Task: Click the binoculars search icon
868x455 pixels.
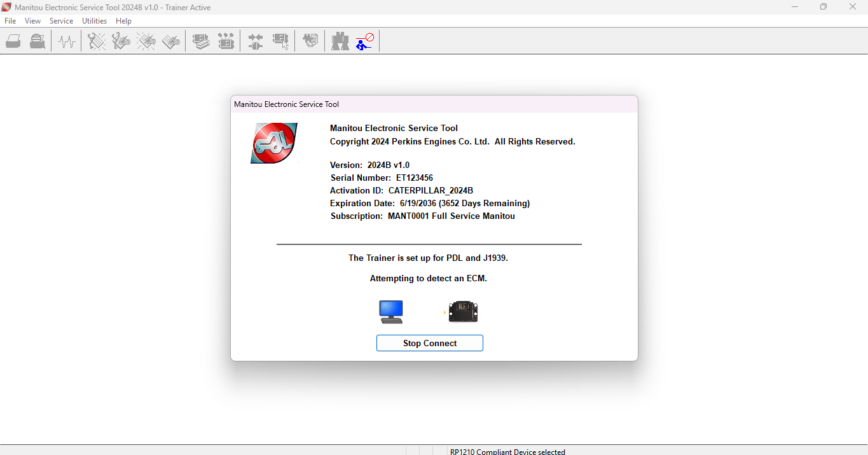Action: [340, 42]
